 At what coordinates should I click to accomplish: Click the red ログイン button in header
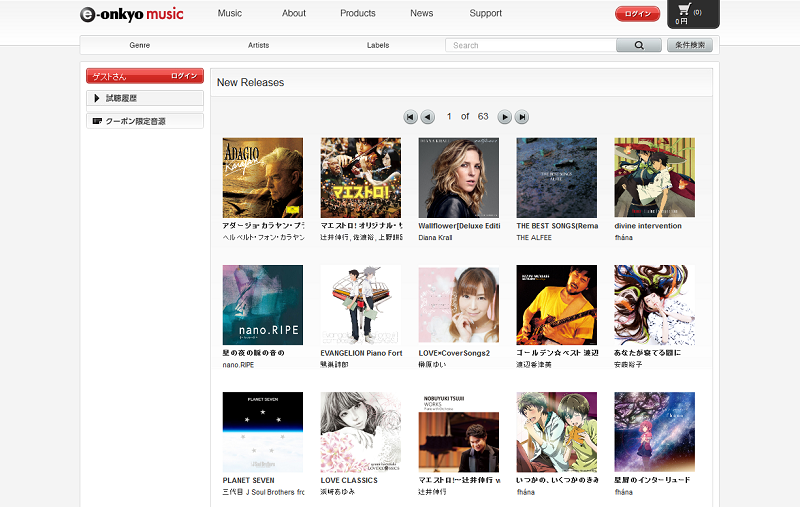tap(637, 14)
